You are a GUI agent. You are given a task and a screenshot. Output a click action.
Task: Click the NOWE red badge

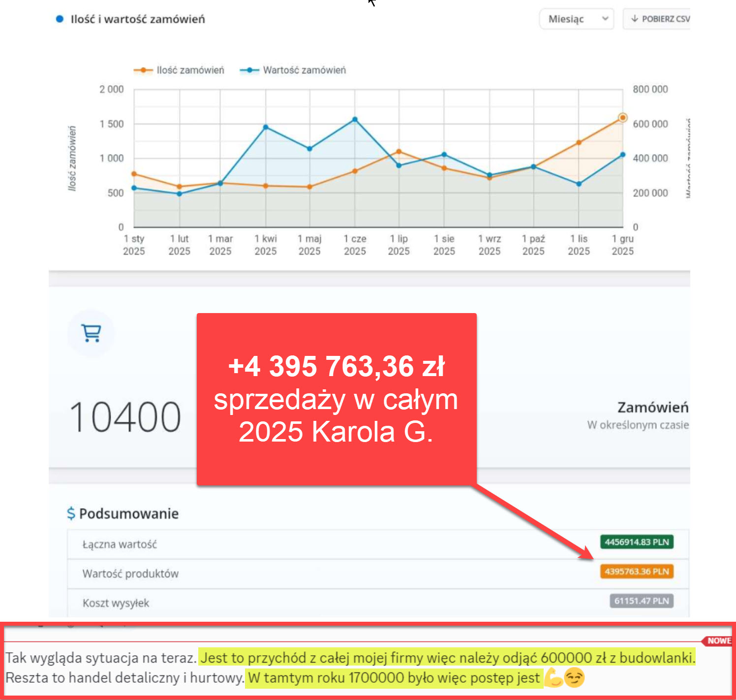[x=718, y=640]
